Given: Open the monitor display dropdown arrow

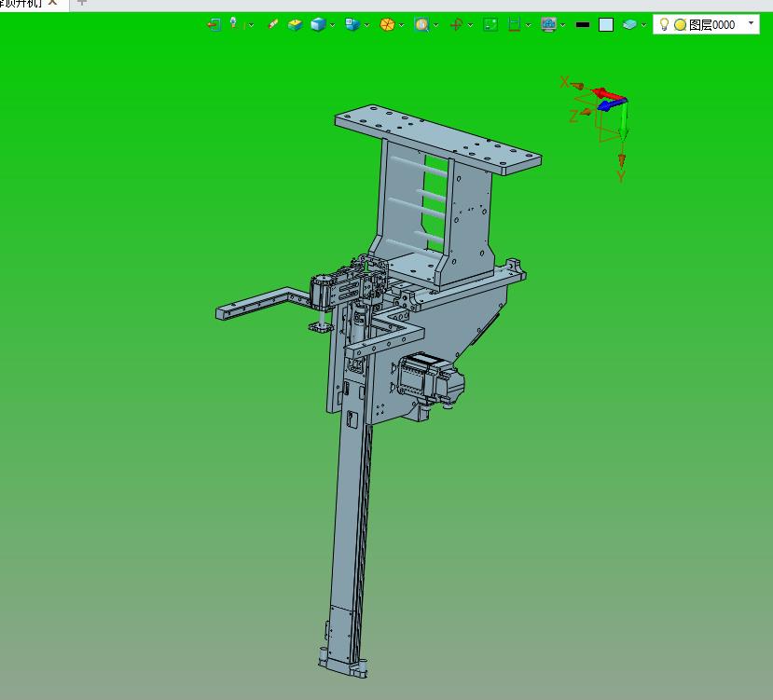Looking at the screenshot, I should (563, 24).
